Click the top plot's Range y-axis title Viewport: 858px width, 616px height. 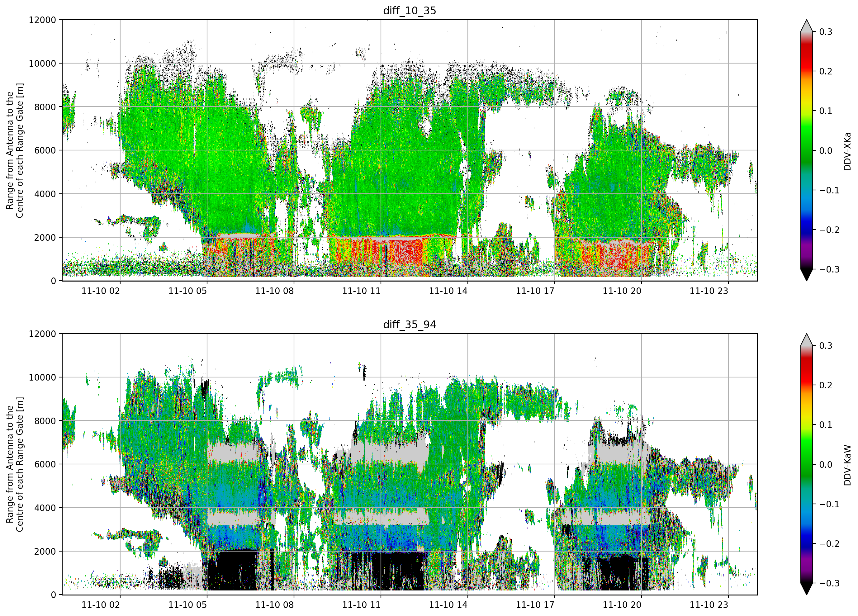click(x=15, y=150)
